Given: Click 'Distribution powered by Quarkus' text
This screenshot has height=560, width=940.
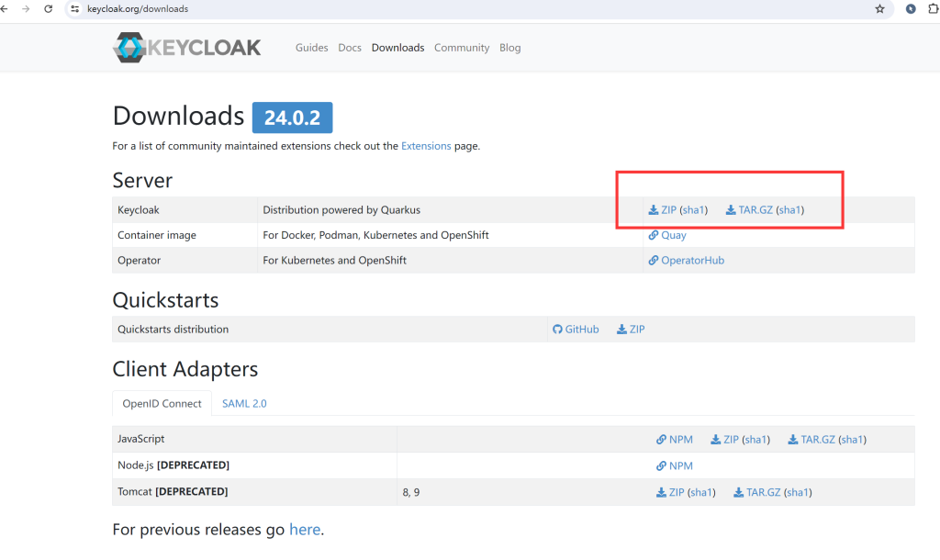Looking at the screenshot, I should tap(341, 210).
